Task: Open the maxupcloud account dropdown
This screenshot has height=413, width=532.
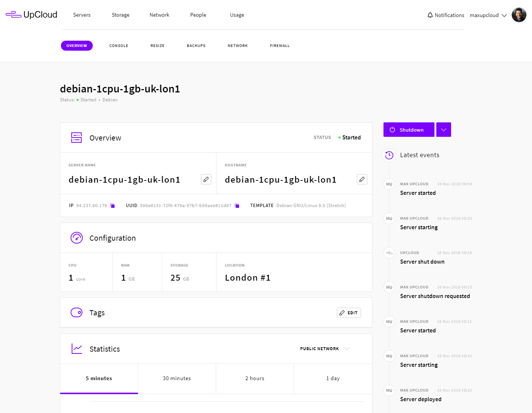Action: click(488, 15)
